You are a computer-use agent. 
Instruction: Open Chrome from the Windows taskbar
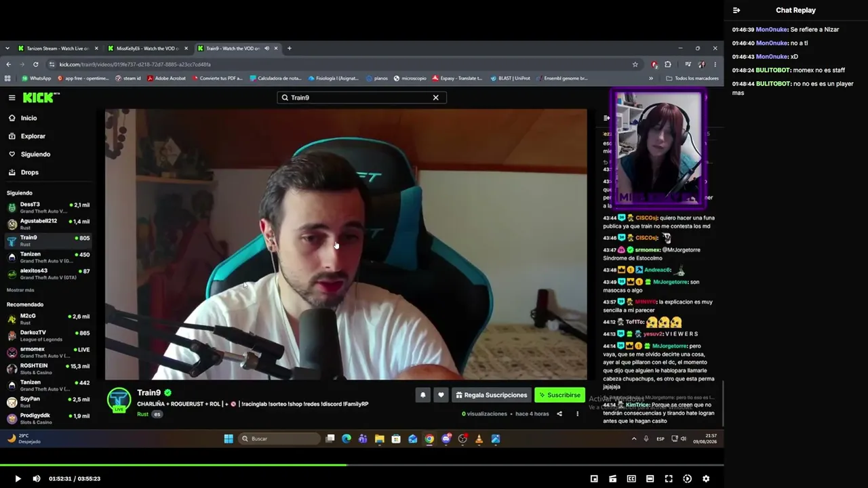429,439
